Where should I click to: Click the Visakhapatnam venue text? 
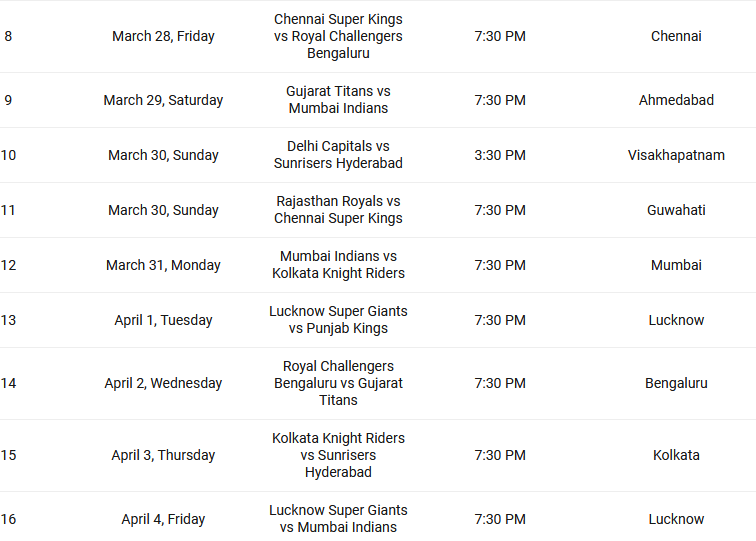pos(676,155)
